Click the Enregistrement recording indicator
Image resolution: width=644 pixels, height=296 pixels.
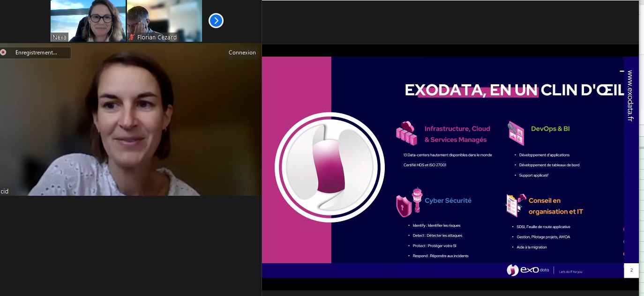point(36,52)
